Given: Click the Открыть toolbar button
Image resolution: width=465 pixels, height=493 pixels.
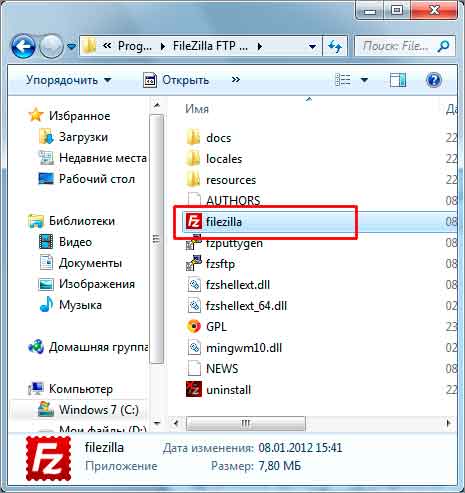Looking at the screenshot, I should (x=176, y=80).
